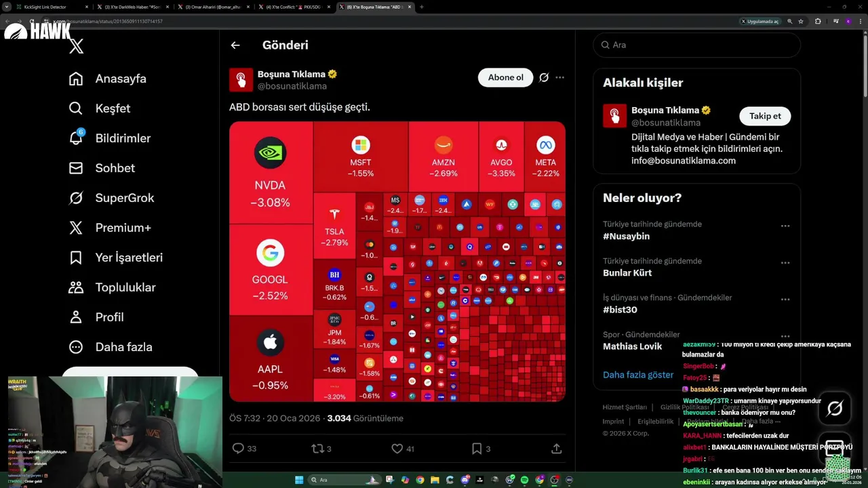Open the browser extensions puzzle icon
The height and width of the screenshot is (488, 868).
point(818,21)
